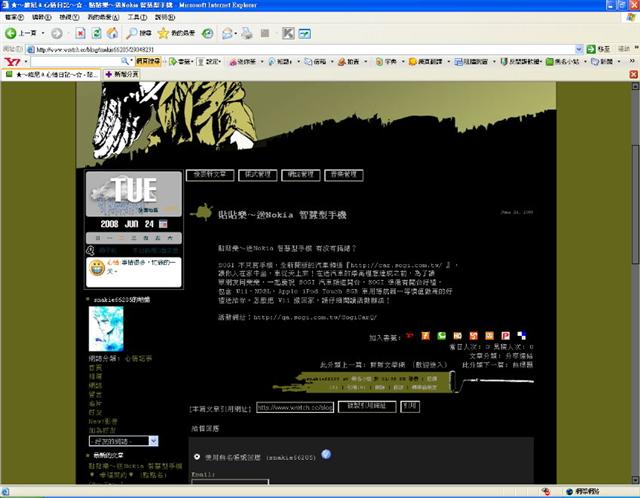Open the Yahoo logo dropdown arrow
Viewport: 640px width, 498px height.
[x=26, y=62]
